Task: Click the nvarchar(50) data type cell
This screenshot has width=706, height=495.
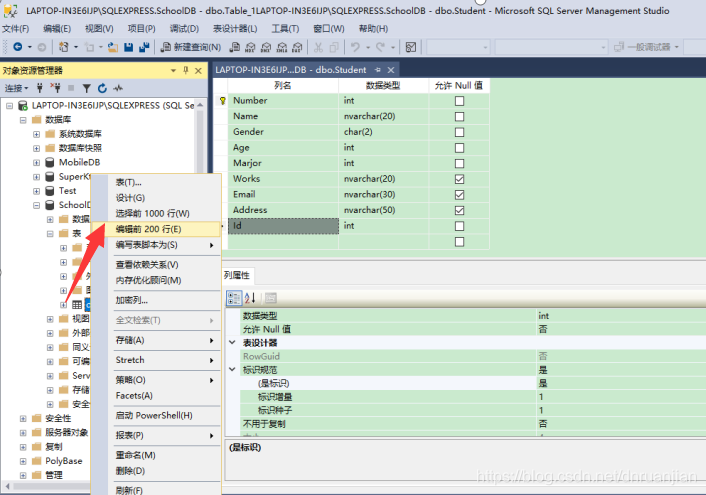Action: point(384,210)
